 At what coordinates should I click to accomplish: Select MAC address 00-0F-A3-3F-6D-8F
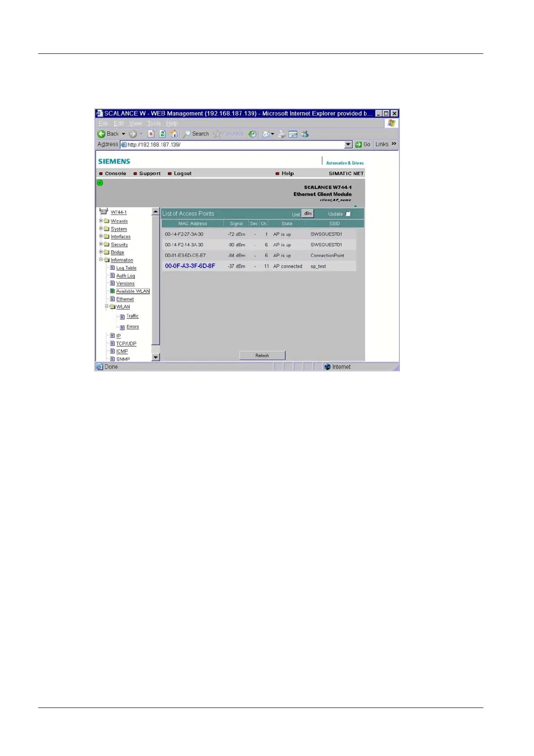click(x=190, y=266)
